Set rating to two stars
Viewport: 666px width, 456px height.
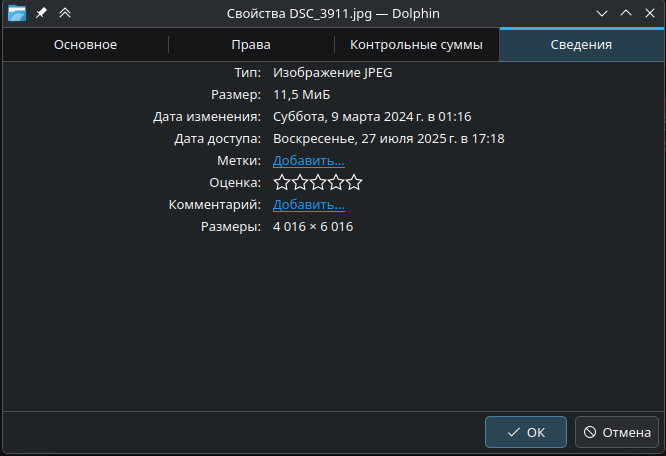pyautogui.click(x=300, y=182)
